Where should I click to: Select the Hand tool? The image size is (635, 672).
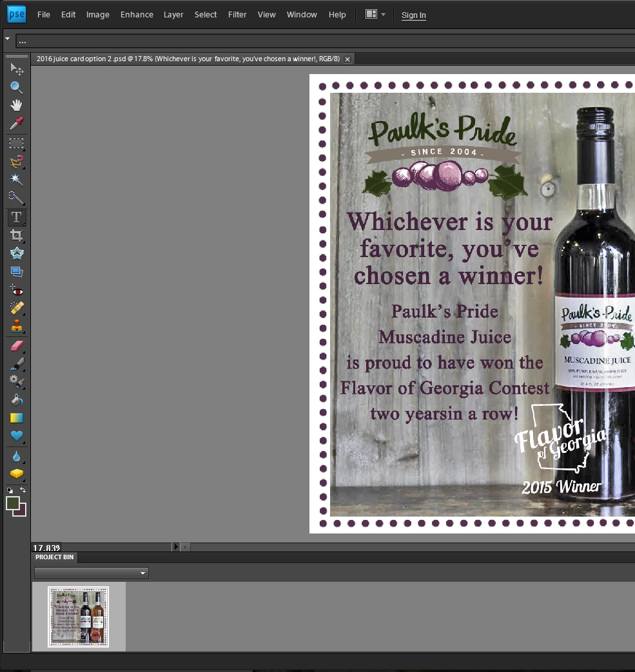pyautogui.click(x=16, y=106)
